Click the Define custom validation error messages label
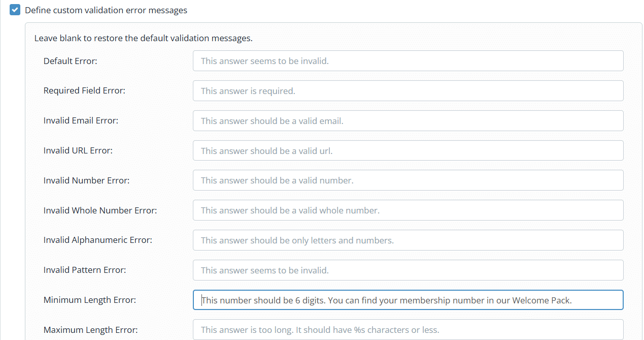This screenshot has width=644, height=340. pos(106,10)
